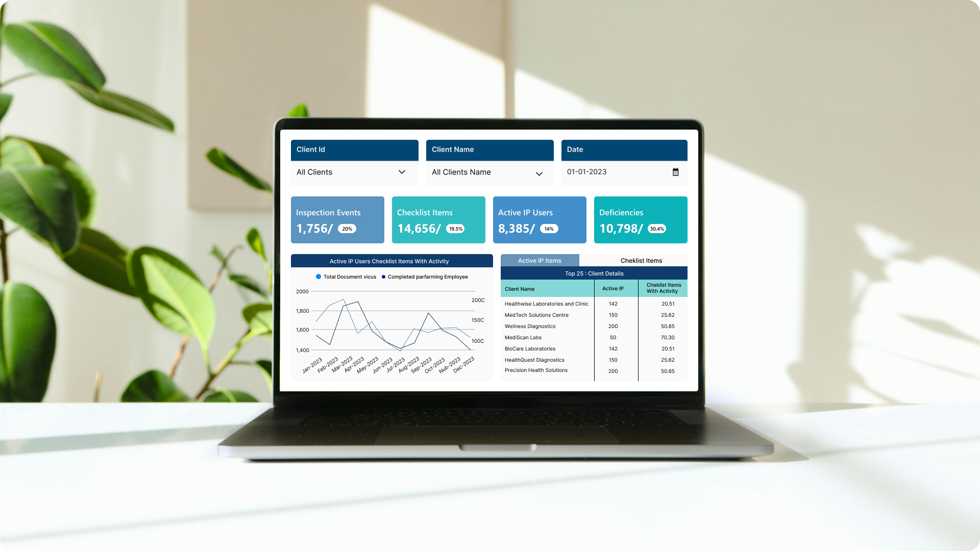The width and height of the screenshot is (980, 551).
Task: Switch to the Active IP Items tab
Action: point(539,260)
